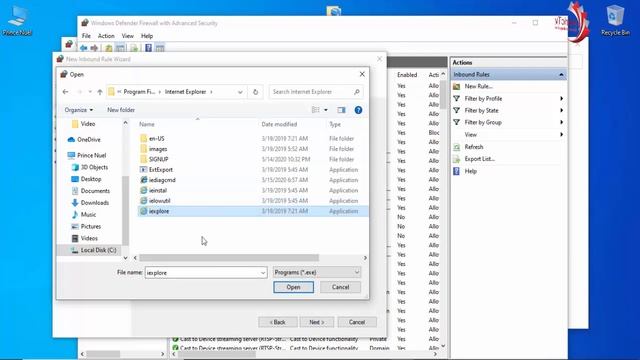
Task: Click Refresh in Actions pane
Action: [x=474, y=147]
